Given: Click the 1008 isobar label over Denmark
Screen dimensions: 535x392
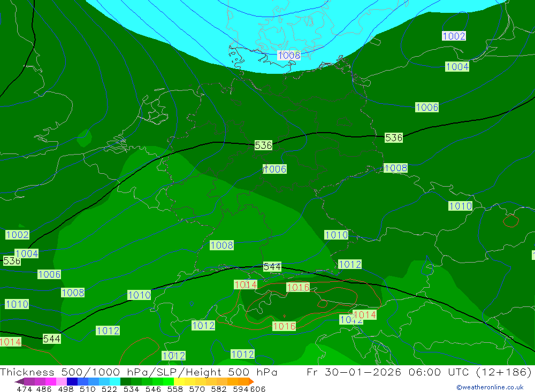Looking at the screenshot, I should point(289,55).
